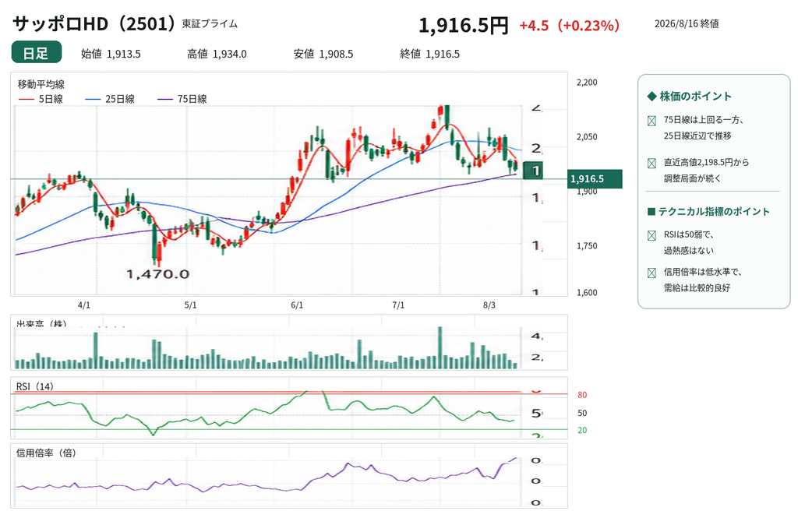Click the 信用倍率（倍）panel title

pos(46,453)
